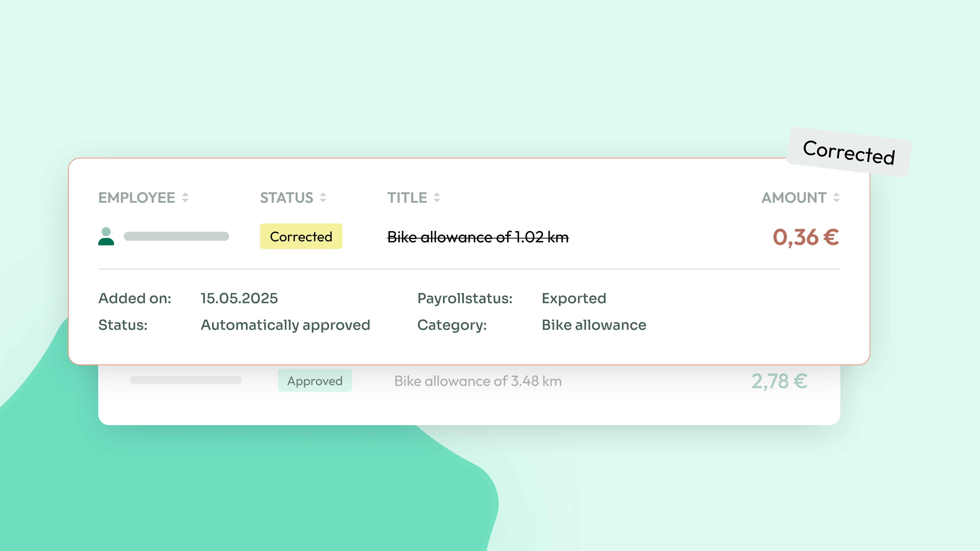The width and height of the screenshot is (980, 551).
Task: Click the STATUS column header
Action: (x=286, y=198)
